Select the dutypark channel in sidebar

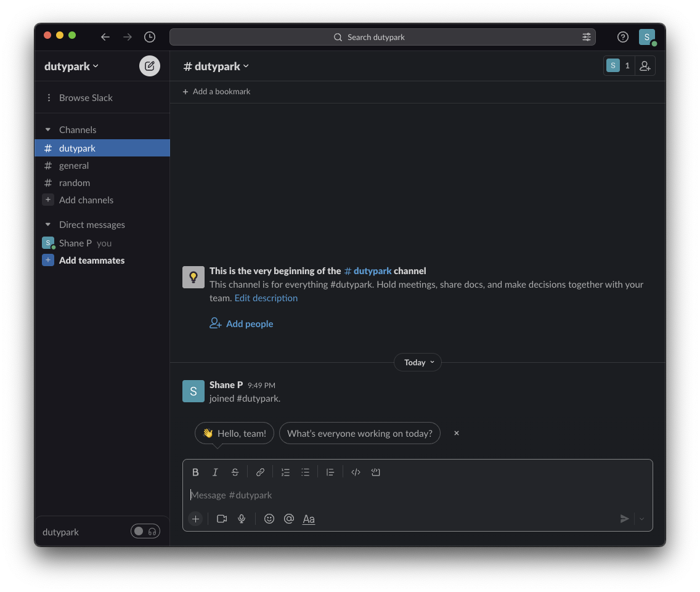coord(102,148)
